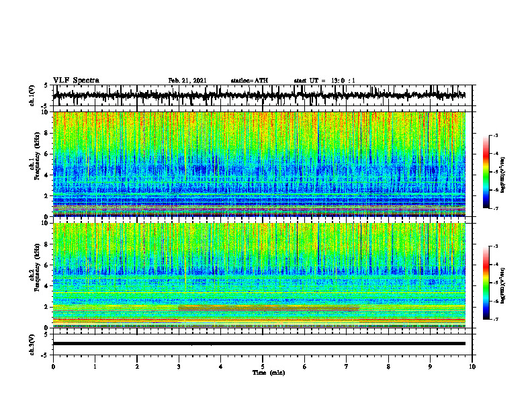
Task: Click the ch.1 spectrogram color scale bar
Action: (x=486, y=172)
